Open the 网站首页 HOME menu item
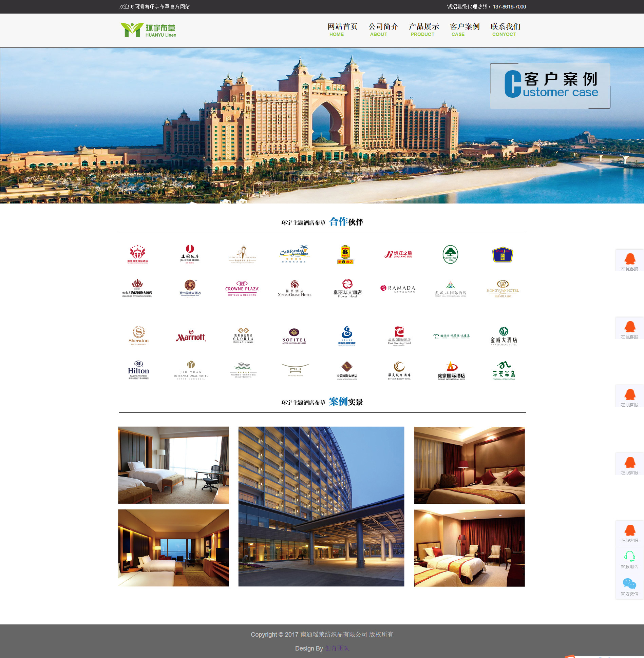 coord(342,30)
